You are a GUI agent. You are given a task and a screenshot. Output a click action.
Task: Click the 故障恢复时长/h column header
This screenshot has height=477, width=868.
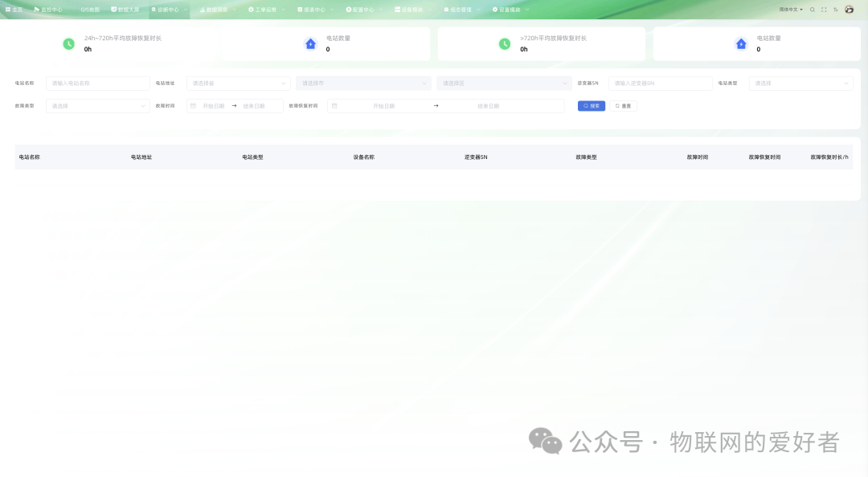(x=829, y=157)
